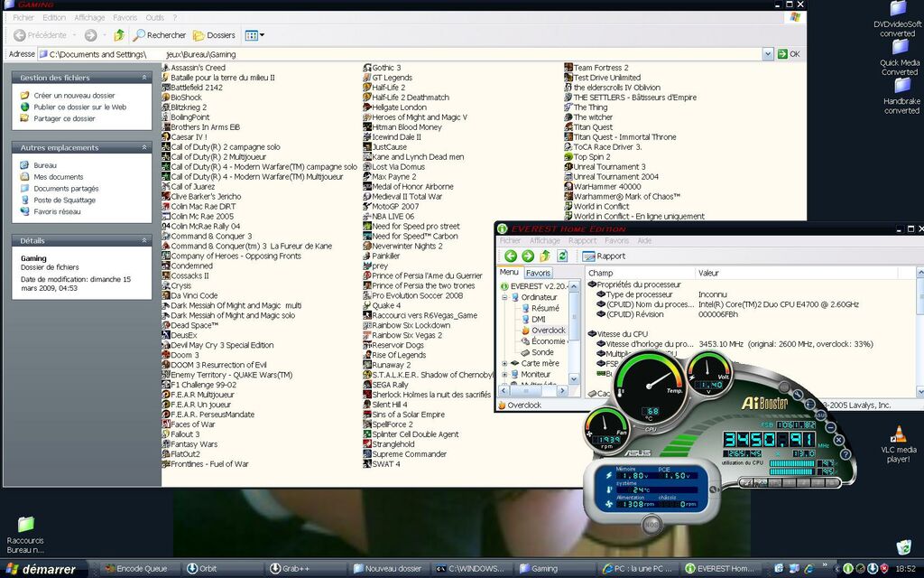Collapse the Détails panel
Image resolution: width=924 pixels, height=578 pixels.
143,240
